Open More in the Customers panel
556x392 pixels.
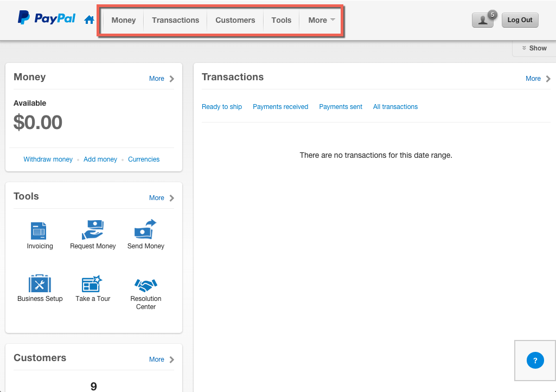[x=161, y=359]
